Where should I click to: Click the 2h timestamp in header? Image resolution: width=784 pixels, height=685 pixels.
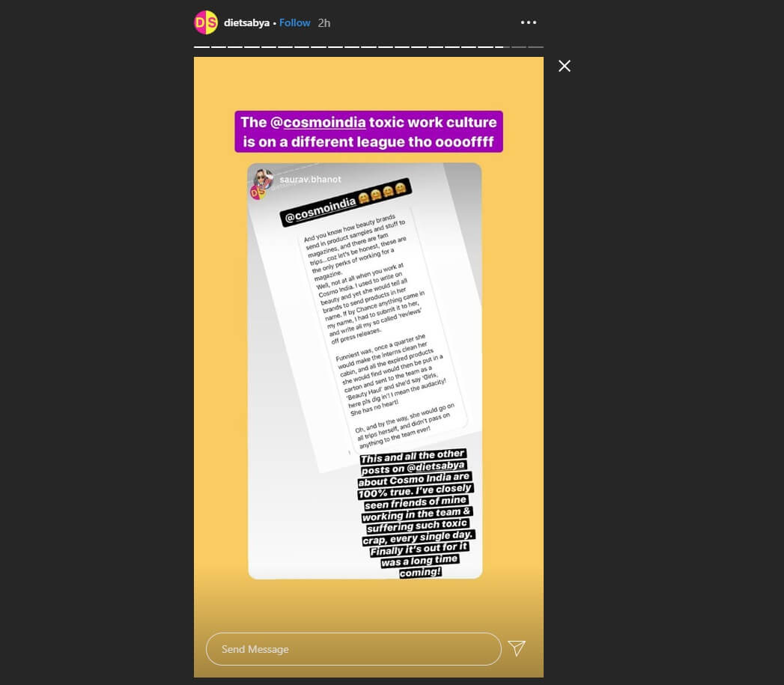(x=324, y=23)
